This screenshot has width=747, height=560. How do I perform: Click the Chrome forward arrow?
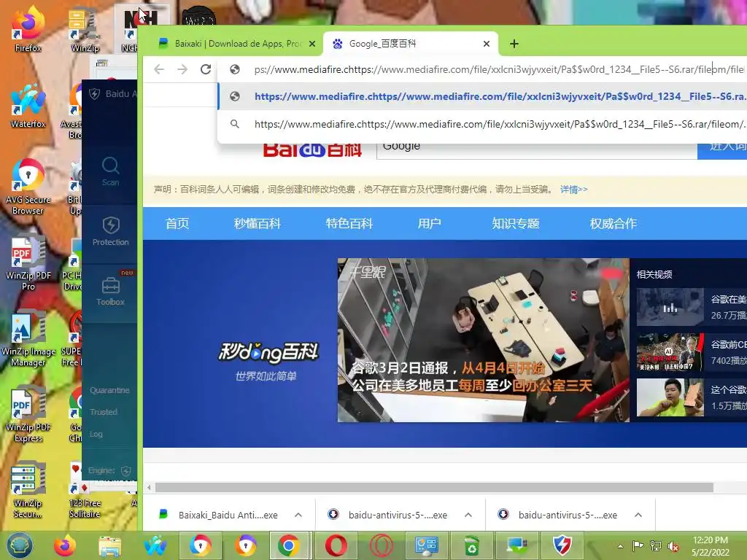coord(182,69)
